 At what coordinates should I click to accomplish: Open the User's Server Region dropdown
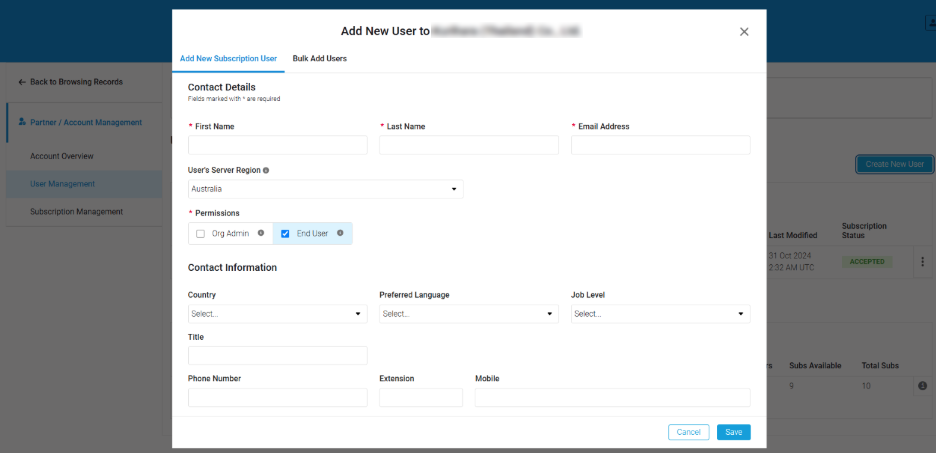tap(325, 189)
